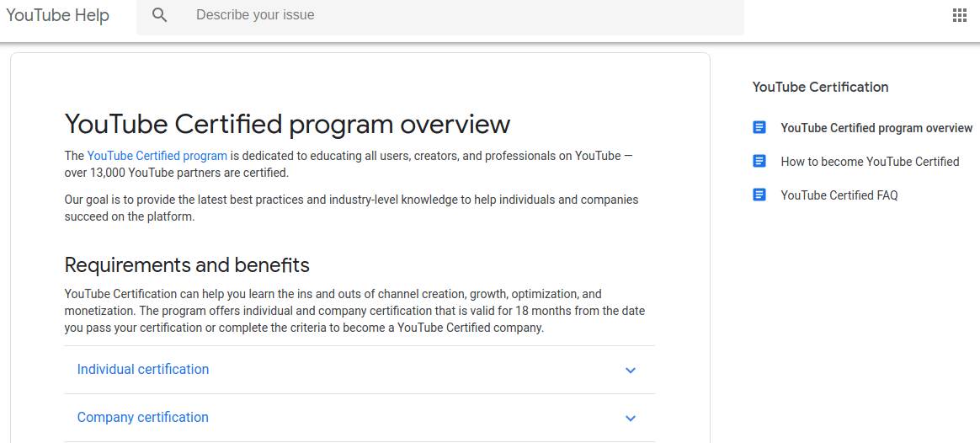Select YouTube Certified program overview in sidebar
The width and height of the screenshot is (980, 443).
click(877, 128)
